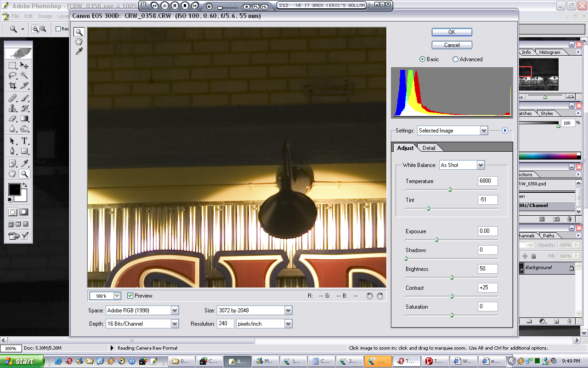588x368 pixels.
Task: Select the Slice tool
Action: pos(24,85)
